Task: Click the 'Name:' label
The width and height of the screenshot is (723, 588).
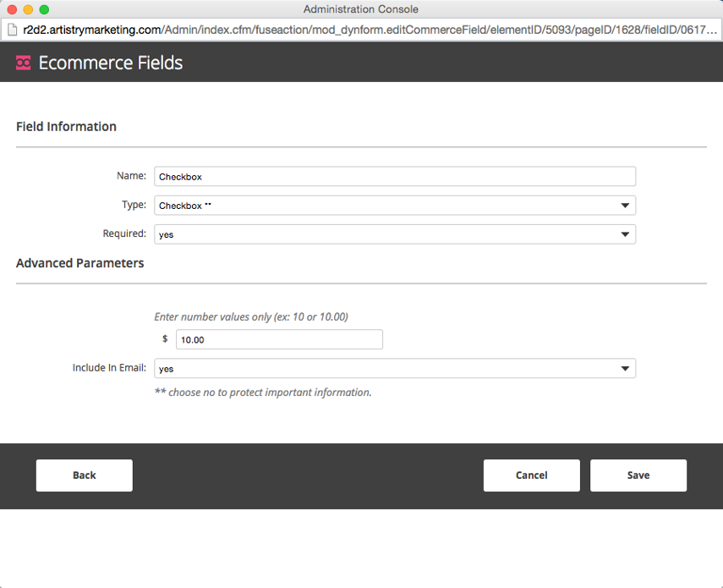Action: tap(131, 176)
